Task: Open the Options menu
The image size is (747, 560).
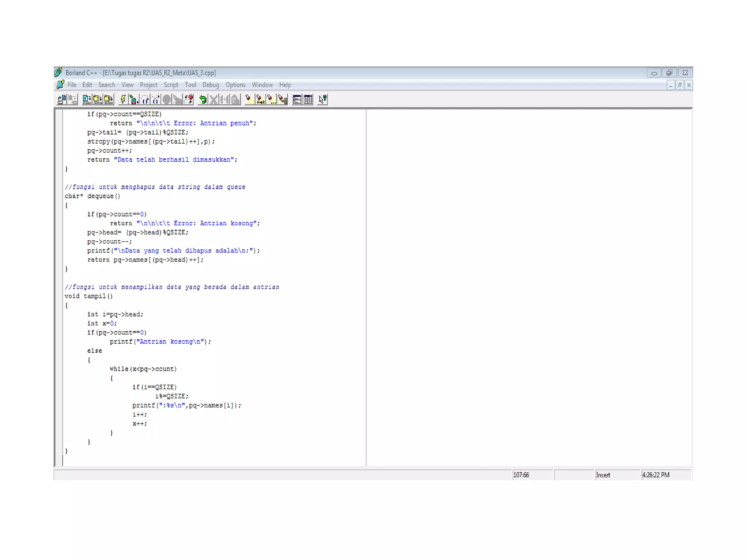Action: (235, 85)
